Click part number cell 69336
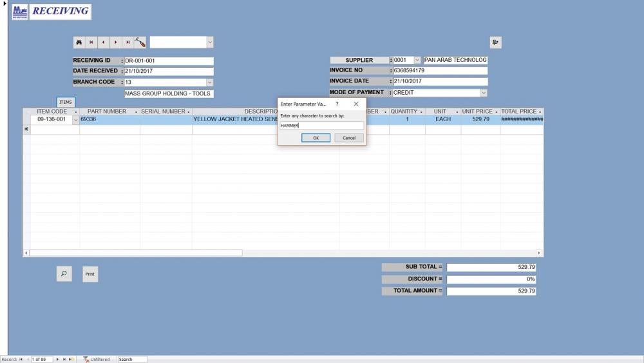The image size is (644, 363). click(x=109, y=120)
